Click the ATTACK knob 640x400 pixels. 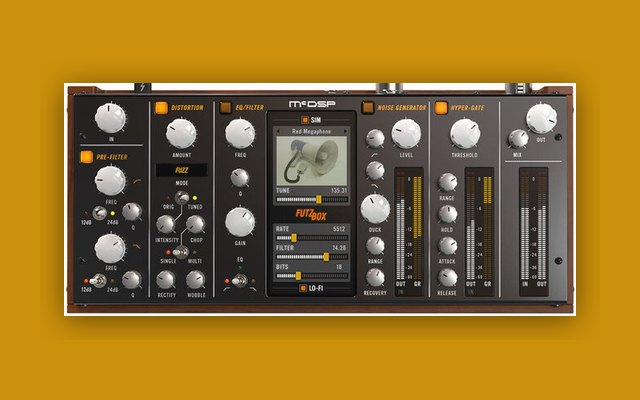pyautogui.click(x=447, y=246)
